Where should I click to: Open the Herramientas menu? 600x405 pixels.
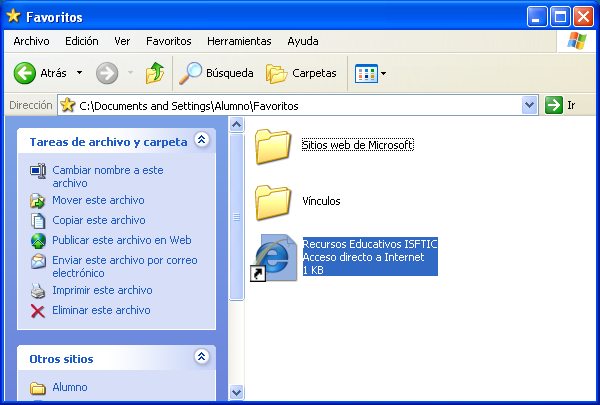[239, 41]
